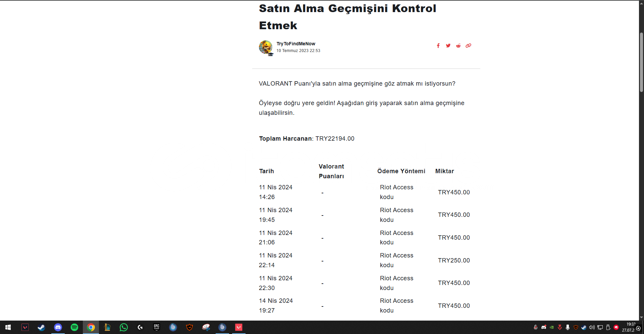Open WhatsApp from the taskbar
This screenshot has height=334, width=644.
124,327
